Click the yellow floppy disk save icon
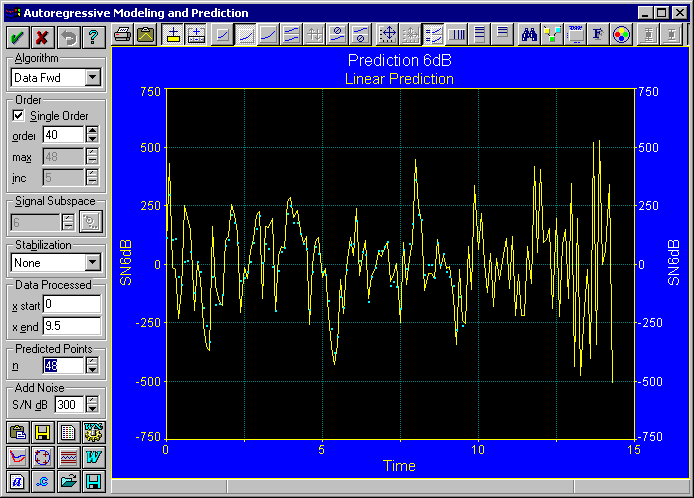The width and height of the screenshot is (694, 498). pyautogui.click(x=42, y=432)
